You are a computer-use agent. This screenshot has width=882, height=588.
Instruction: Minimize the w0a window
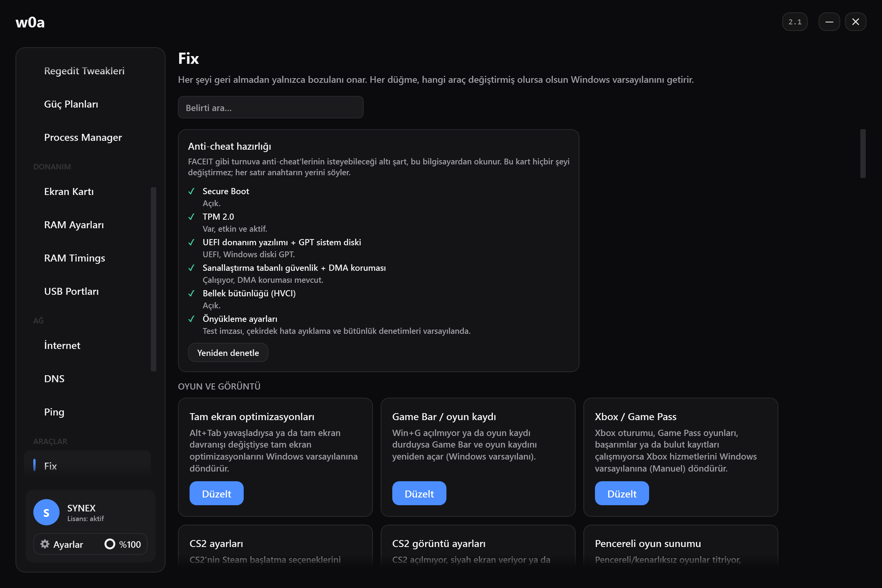click(829, 22)
